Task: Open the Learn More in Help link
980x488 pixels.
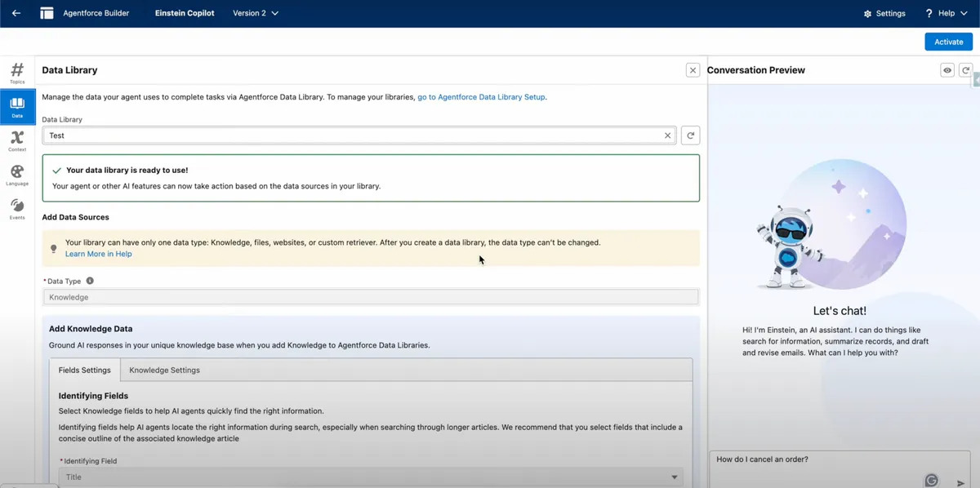Action: click(98, 254)
